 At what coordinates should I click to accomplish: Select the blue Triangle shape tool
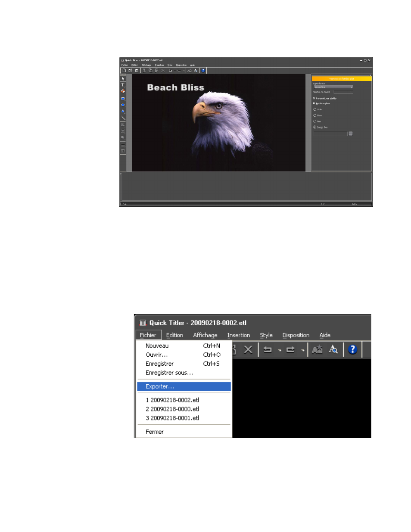coord(123,111)
